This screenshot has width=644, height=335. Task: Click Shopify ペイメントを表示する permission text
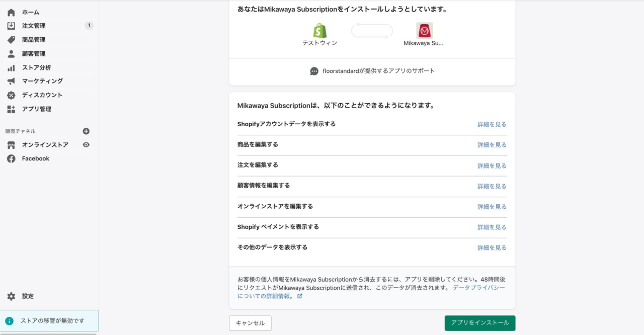pyautogui.click(x=278, y=227)
